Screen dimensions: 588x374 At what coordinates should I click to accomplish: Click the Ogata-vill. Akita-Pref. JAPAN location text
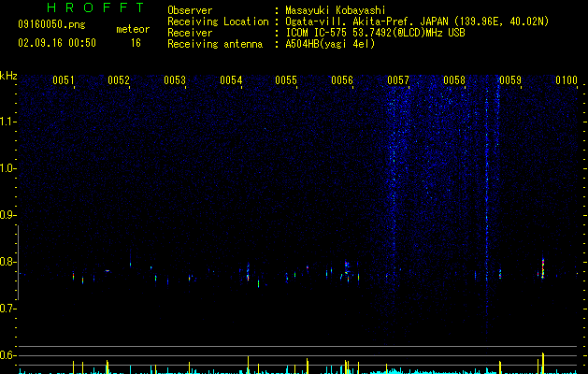point(417,22)
